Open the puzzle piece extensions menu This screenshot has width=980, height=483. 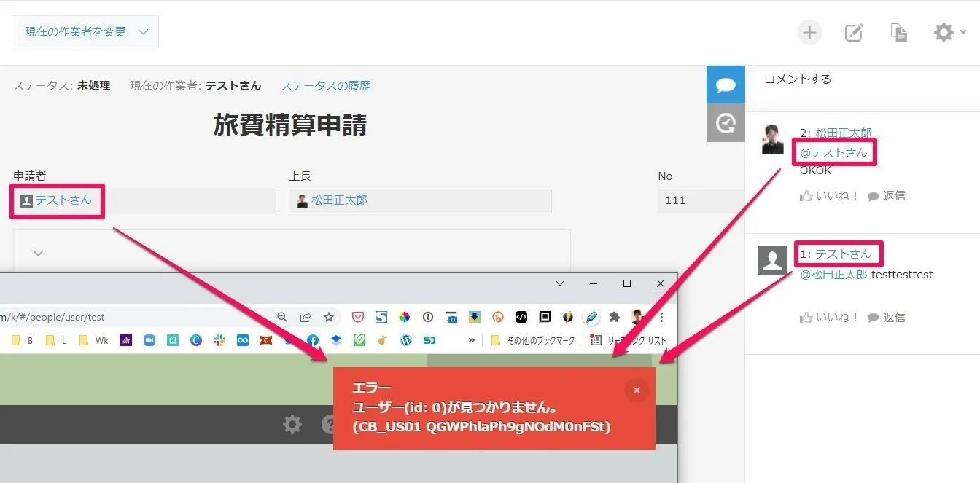click(615, 317)
